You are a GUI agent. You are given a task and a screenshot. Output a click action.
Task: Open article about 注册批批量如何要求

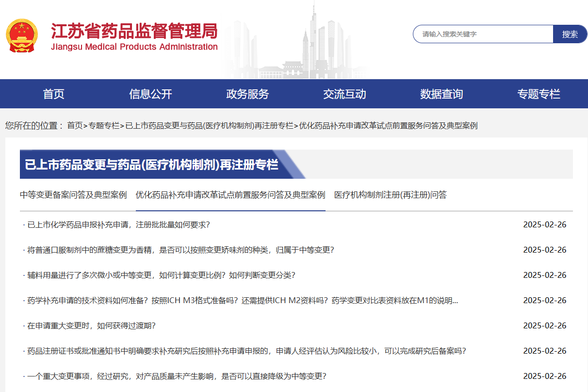[118, 224]
